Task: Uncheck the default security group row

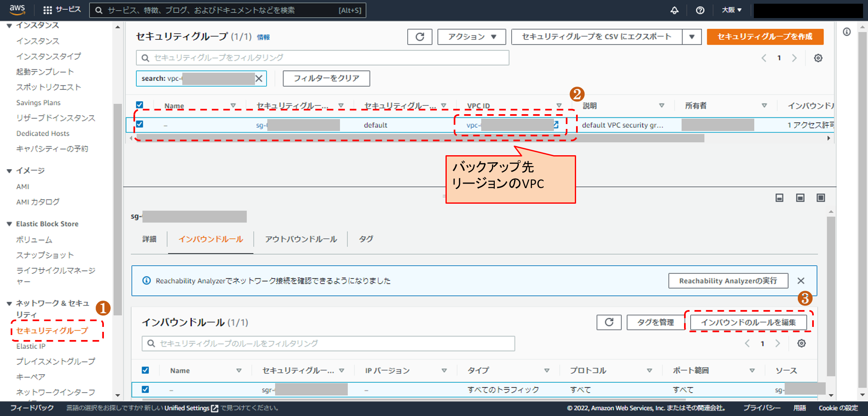Action: pos(140,124)
